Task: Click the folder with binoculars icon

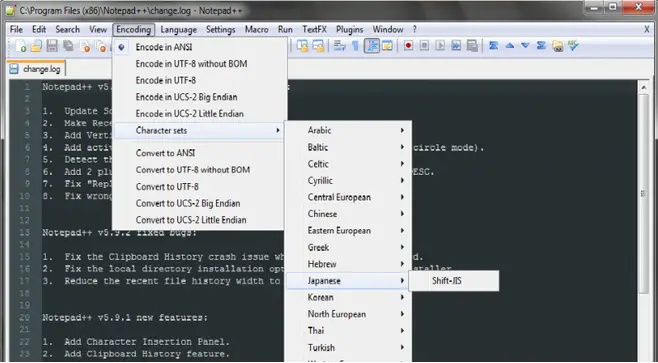Action: pos(558,46)
